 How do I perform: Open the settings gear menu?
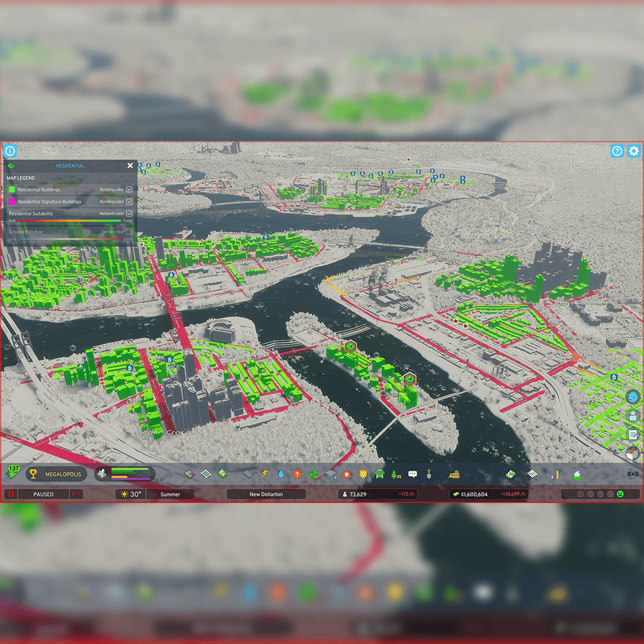[634, 151]
